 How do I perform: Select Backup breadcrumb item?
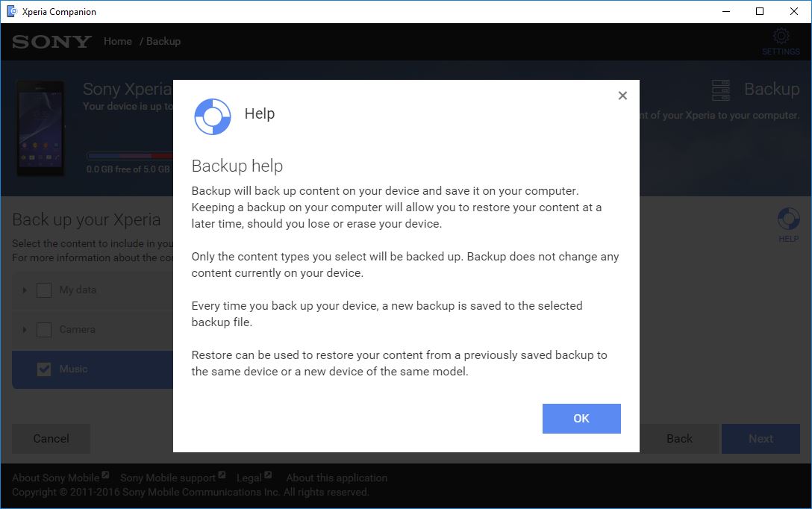(163, 42)
